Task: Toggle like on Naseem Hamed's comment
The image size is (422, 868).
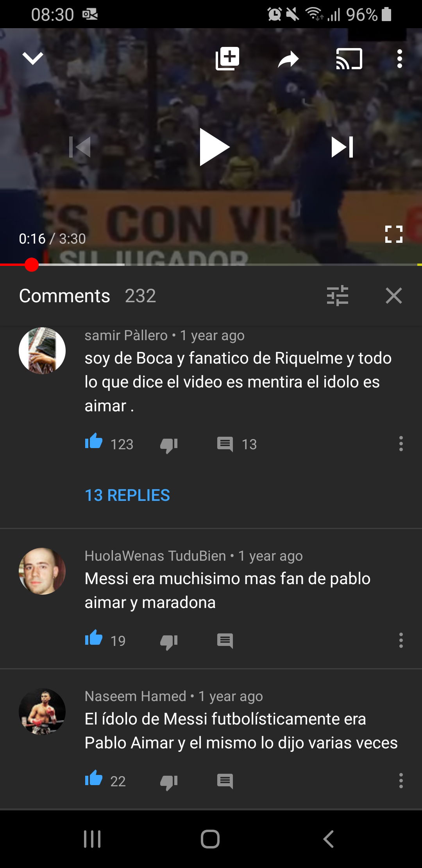Action: coord(94,779)
